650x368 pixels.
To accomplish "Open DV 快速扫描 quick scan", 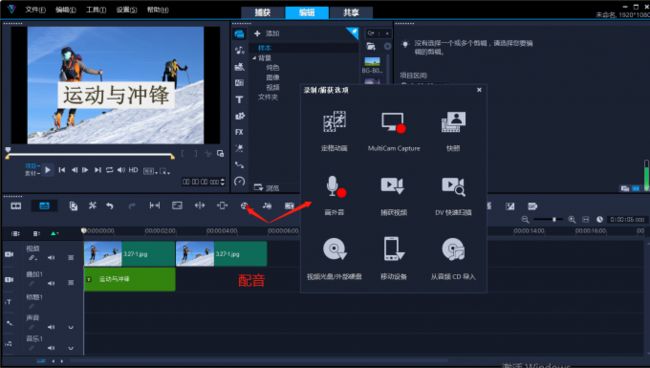I will pyautogui.click(x=453, y=186).
